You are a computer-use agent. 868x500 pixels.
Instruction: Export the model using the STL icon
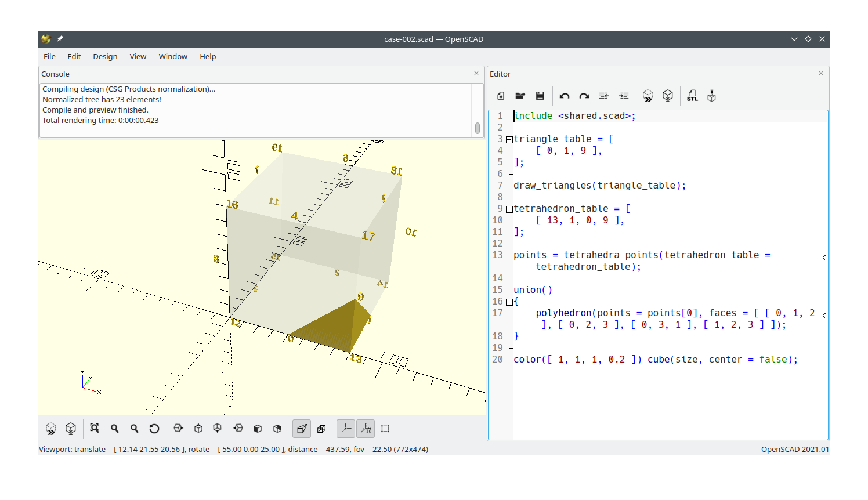click(692, 95)
